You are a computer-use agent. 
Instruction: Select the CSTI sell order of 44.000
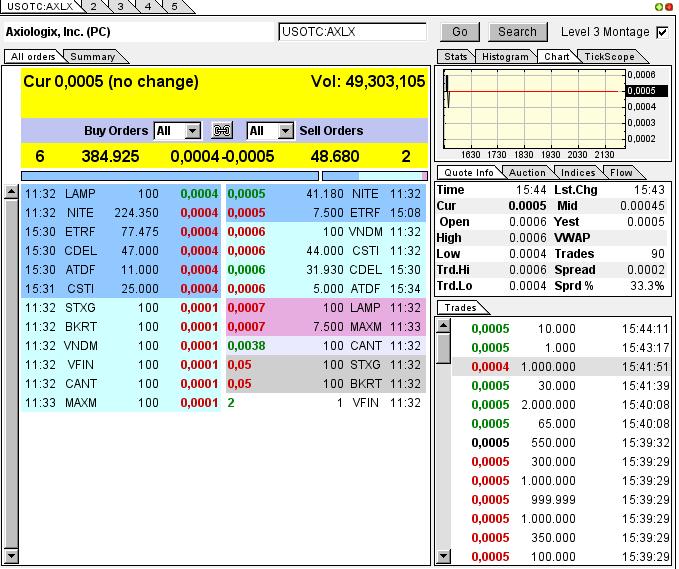[326, 251]
